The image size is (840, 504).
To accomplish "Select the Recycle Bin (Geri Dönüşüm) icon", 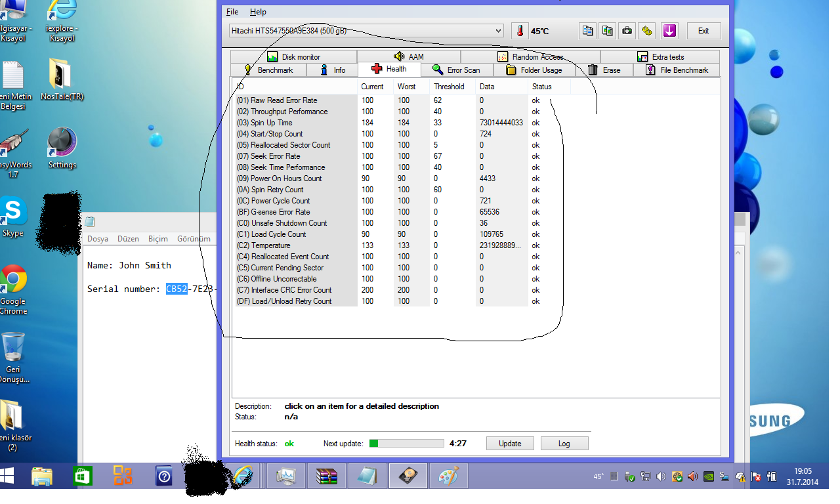I will [13, 358].
